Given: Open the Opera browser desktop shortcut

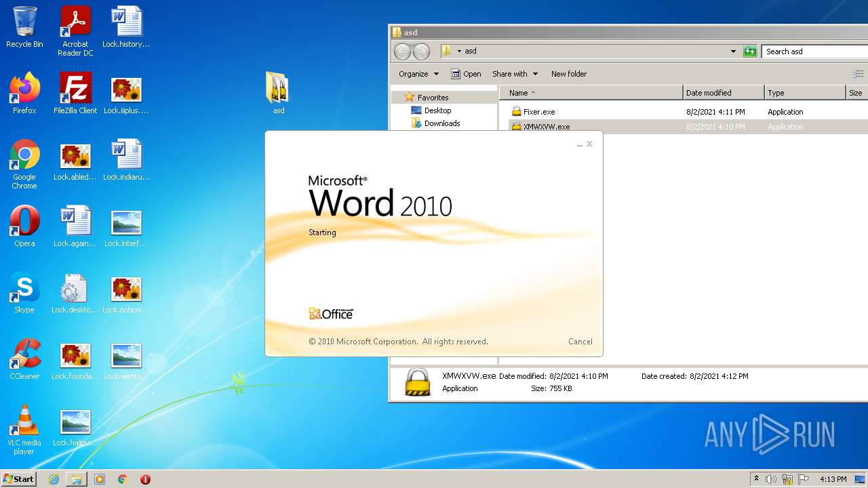Looking at the screenshot, I should coord(24,226).
